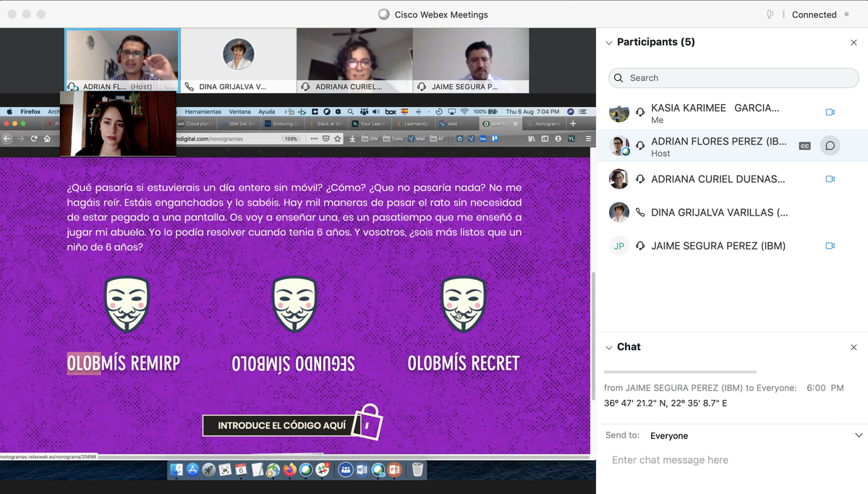The height and width of the screenshot is (494, 868).
Task: Click the Firefox reload page button
Action: (x=34, y=138)
